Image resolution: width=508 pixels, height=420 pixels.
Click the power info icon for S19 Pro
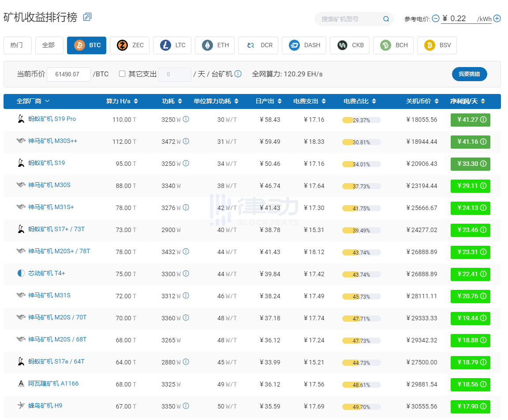pos(186,119)
